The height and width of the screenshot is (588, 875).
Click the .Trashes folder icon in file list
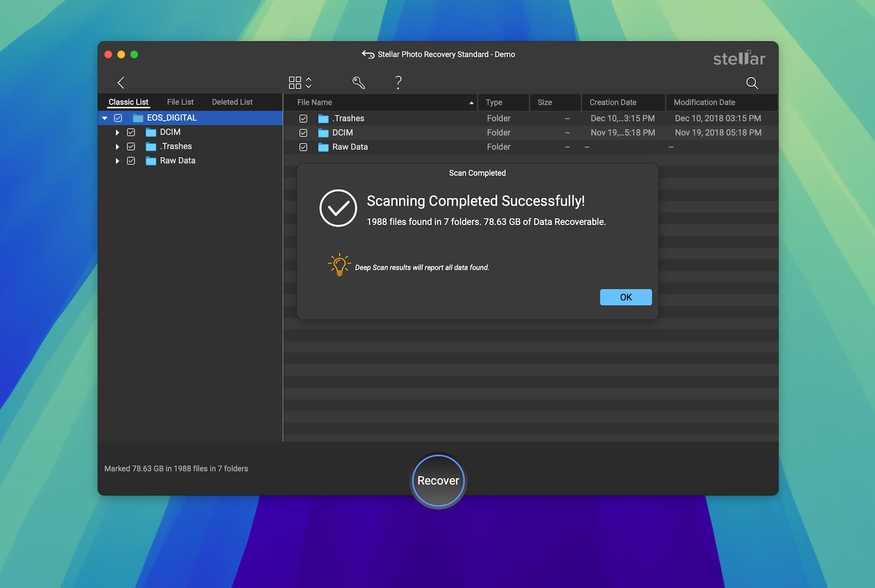click(x=323, y=118)
